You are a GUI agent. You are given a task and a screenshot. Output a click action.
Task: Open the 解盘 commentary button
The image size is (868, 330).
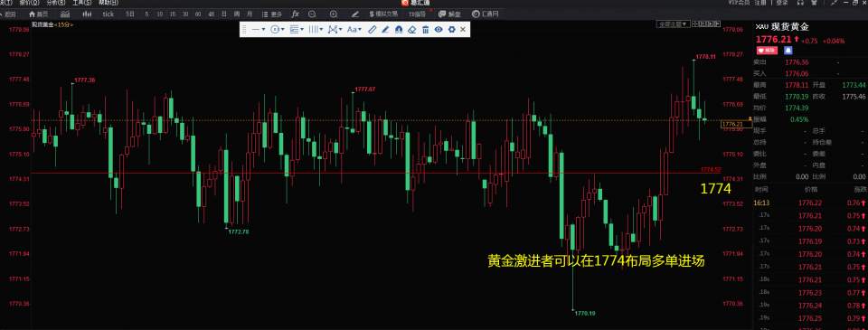(449, 14)
